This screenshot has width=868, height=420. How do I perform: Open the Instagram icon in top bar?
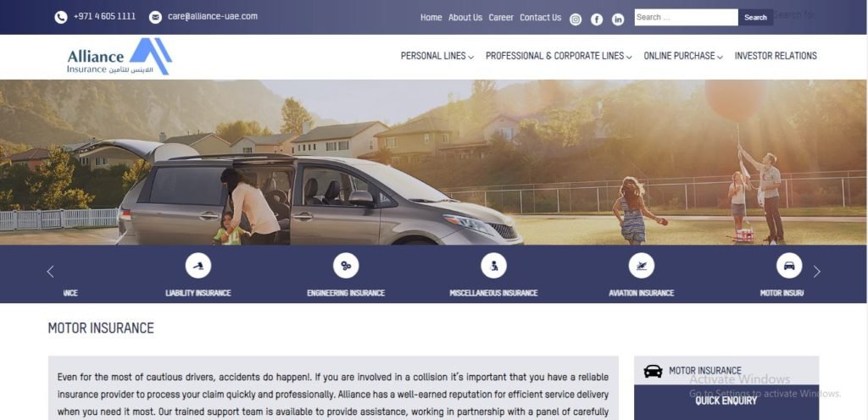pos(576,19)
